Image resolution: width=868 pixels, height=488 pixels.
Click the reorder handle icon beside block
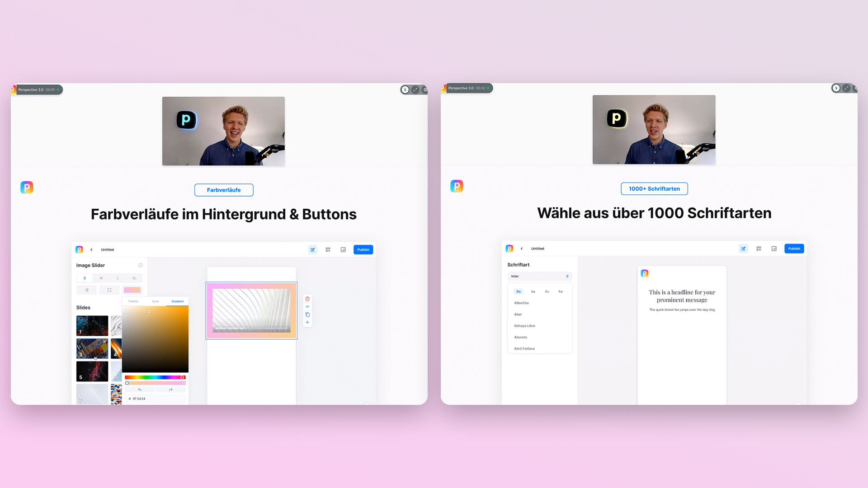pyautogui.click(x=307, y=307)
